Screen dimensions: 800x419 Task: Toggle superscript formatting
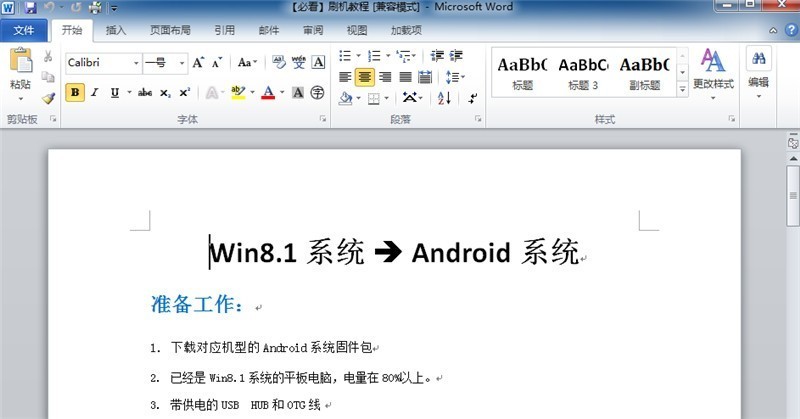tap(184, 93)
